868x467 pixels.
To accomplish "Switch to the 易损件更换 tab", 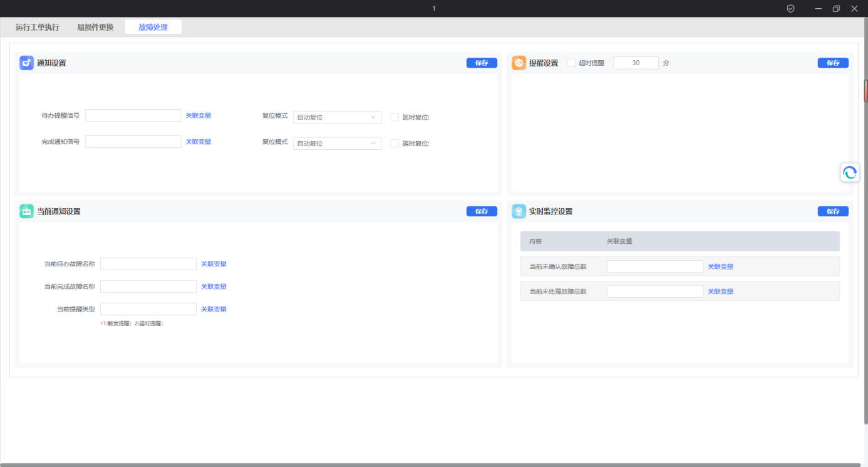I will coord(95,27).
